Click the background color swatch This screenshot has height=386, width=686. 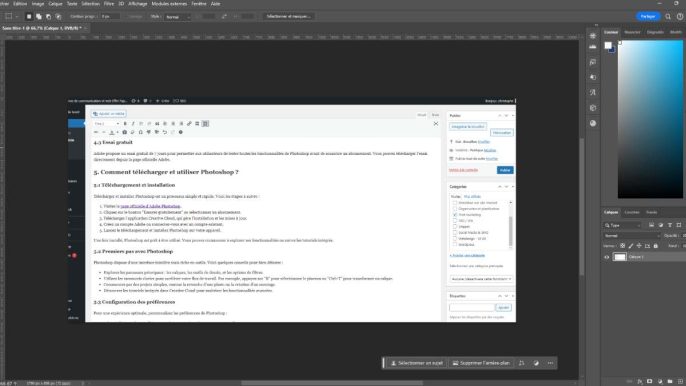612,50
